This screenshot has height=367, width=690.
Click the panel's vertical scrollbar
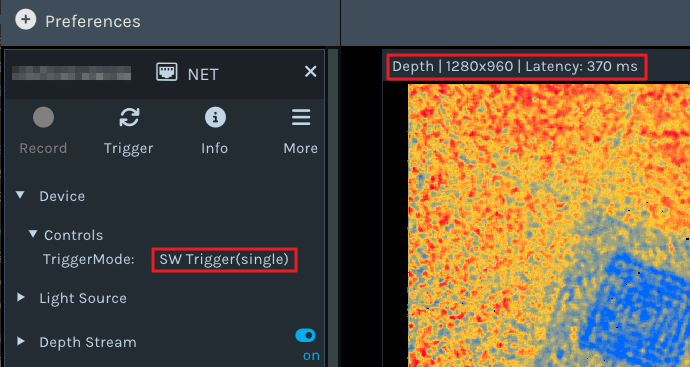tap(333, 208)
